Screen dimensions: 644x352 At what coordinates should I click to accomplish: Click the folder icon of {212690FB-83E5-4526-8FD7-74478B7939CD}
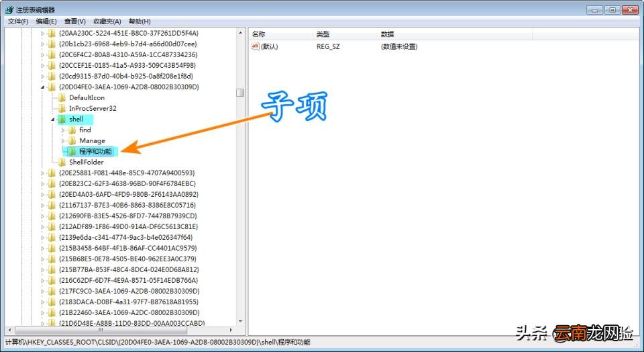point(52,216)
